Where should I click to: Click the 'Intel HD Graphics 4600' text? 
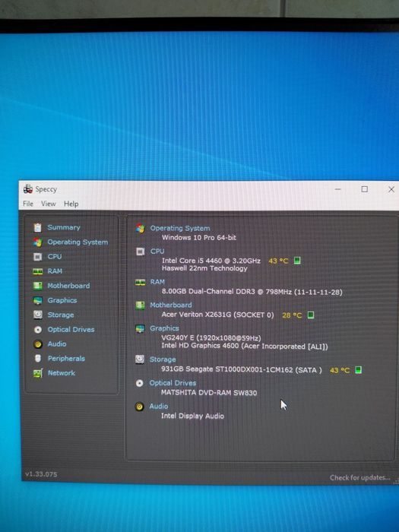(x=200, y=346)
